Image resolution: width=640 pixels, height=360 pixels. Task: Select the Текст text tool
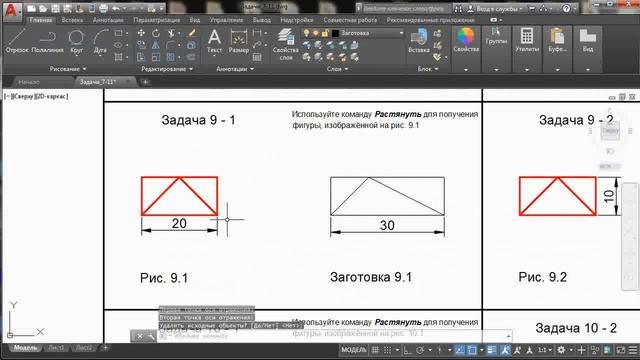click(x=214, y=41)
